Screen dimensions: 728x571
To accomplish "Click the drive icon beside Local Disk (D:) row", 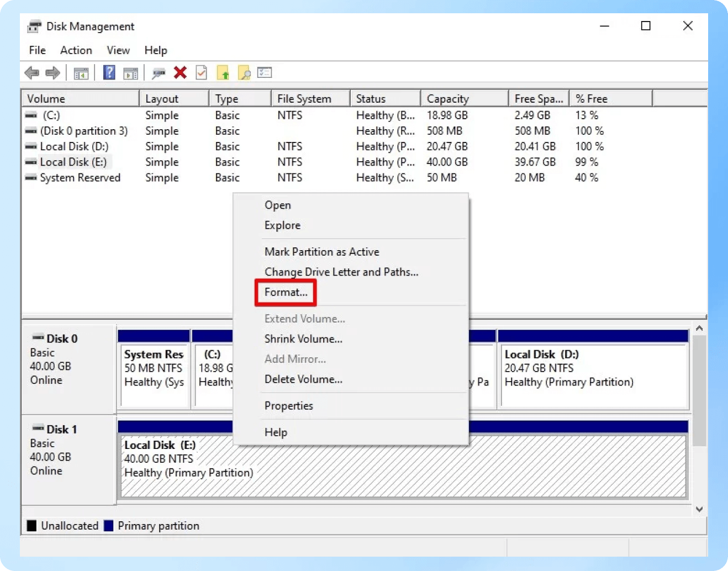I will coord(31,146).
